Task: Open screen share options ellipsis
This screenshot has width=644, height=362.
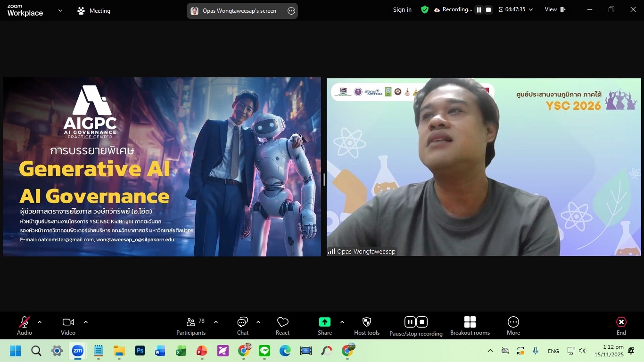Action: click(x=291, y=11)
